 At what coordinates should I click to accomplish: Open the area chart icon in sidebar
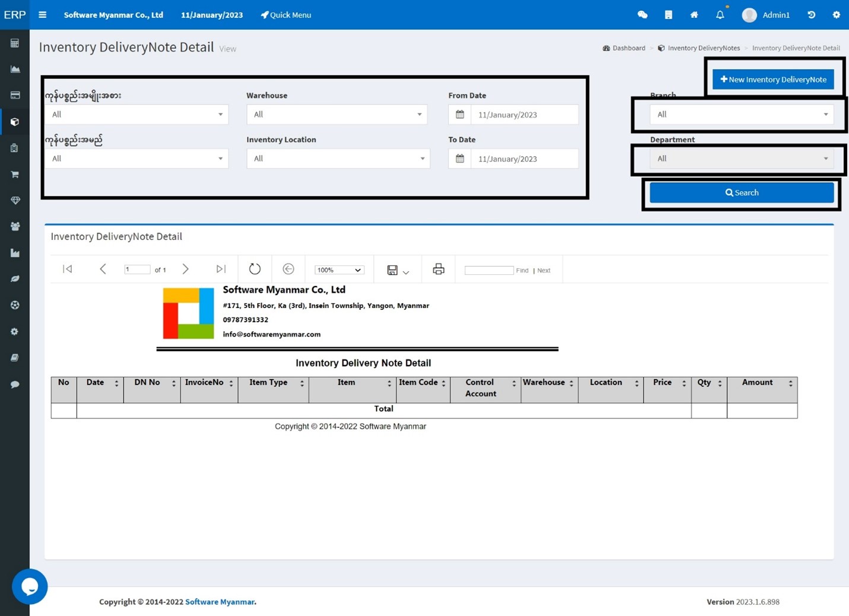tap(15, 69)
